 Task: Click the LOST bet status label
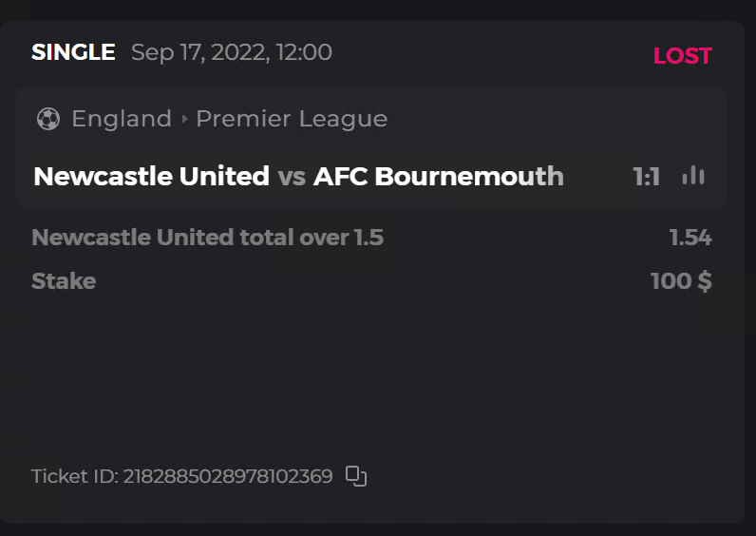[682, 56]
